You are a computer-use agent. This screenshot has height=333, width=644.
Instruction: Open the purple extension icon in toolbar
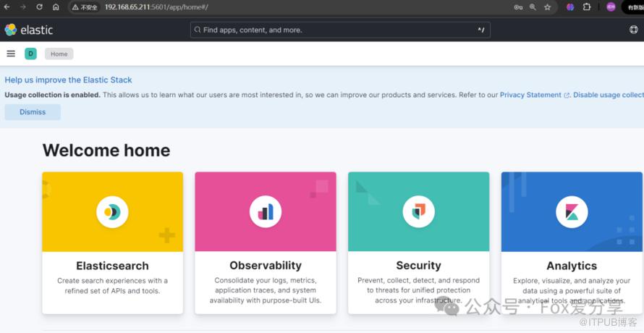(570, 7)
